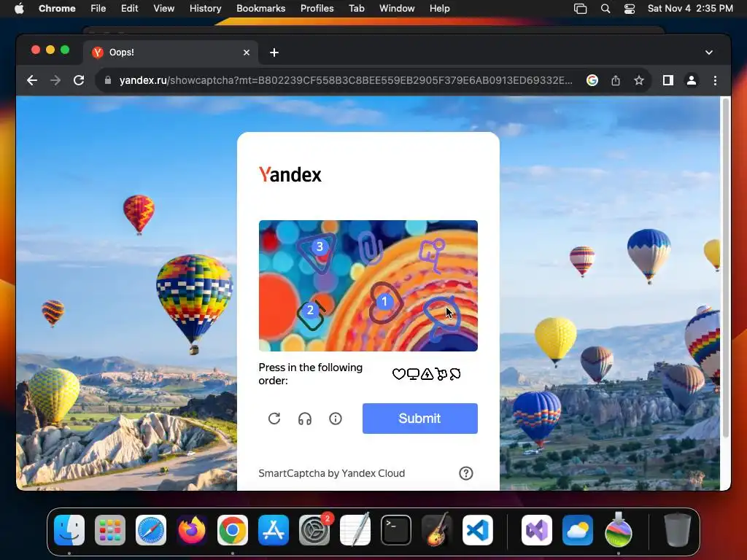The width and height of the screenshot is (747, 560).
Task: Close the Oops! tab
Action: pyautogui.click(x=247, y=52)
